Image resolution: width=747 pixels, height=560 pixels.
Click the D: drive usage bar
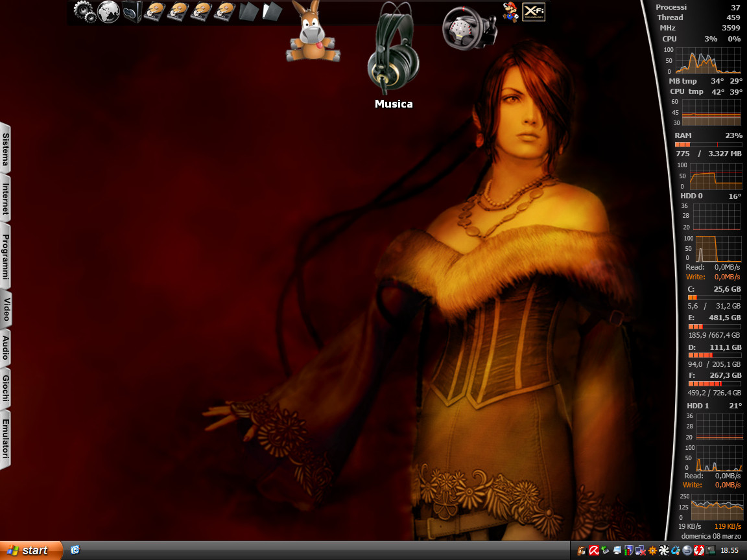pyautogui.click(x=714, y=355)
